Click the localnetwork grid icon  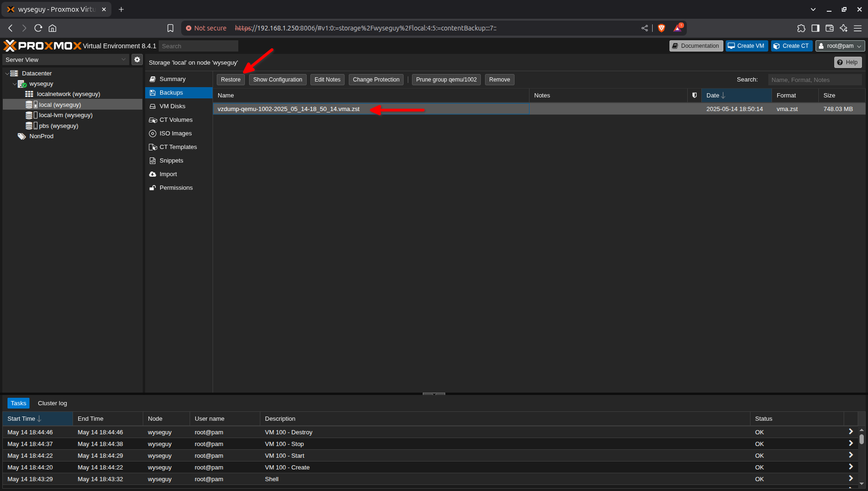[29, 94]
